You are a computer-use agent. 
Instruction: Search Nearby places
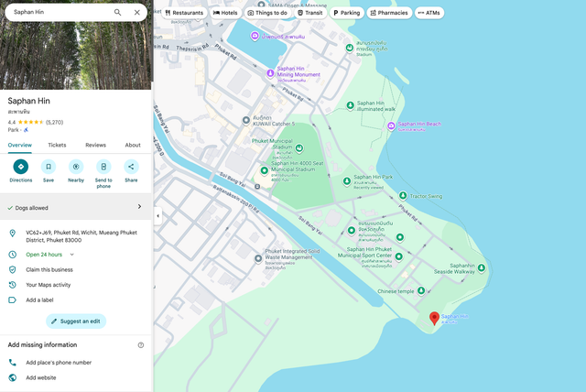76,170
